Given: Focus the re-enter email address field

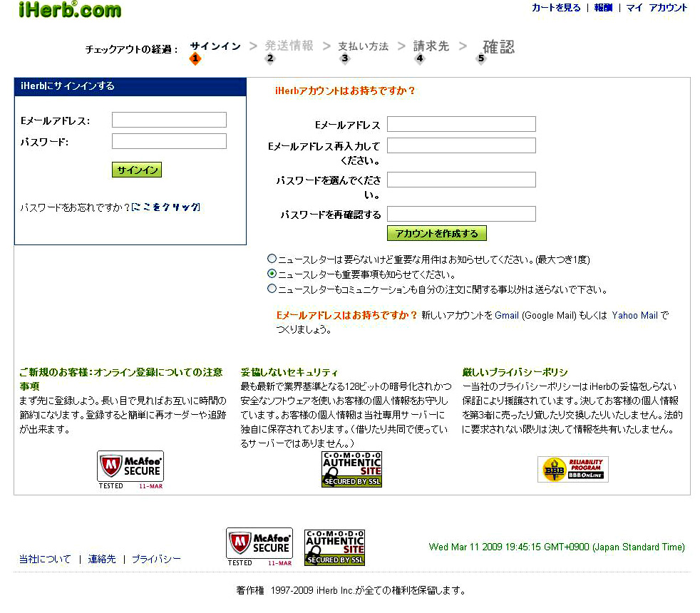Looking at the screenshot, I should pyautogui.click(x=461, y=145).
